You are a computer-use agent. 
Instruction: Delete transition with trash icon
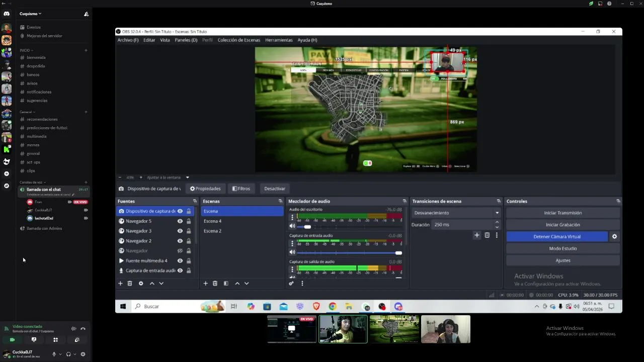pos(487,235)
